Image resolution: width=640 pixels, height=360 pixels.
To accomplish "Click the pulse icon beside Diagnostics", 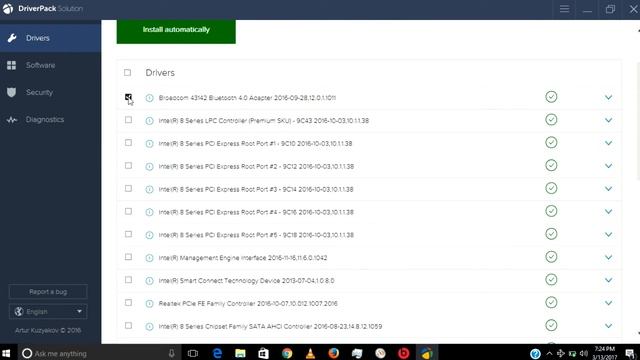I will [x=12, y=120].
